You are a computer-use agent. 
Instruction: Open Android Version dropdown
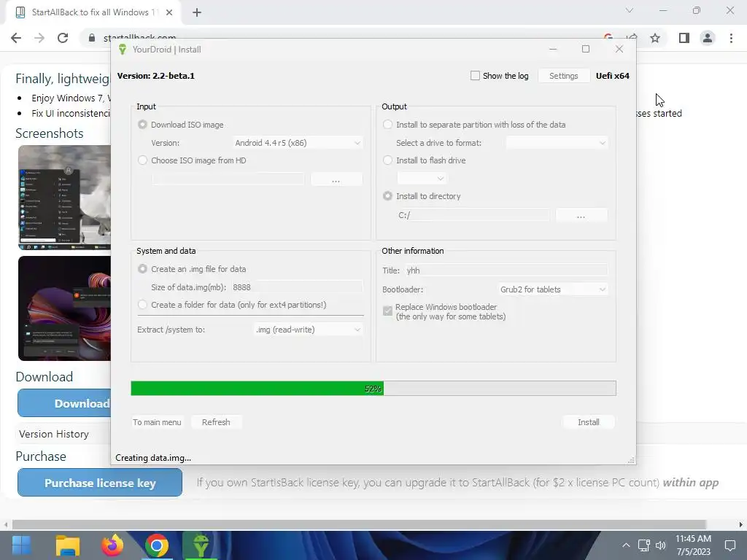click(x=298, y=143)
